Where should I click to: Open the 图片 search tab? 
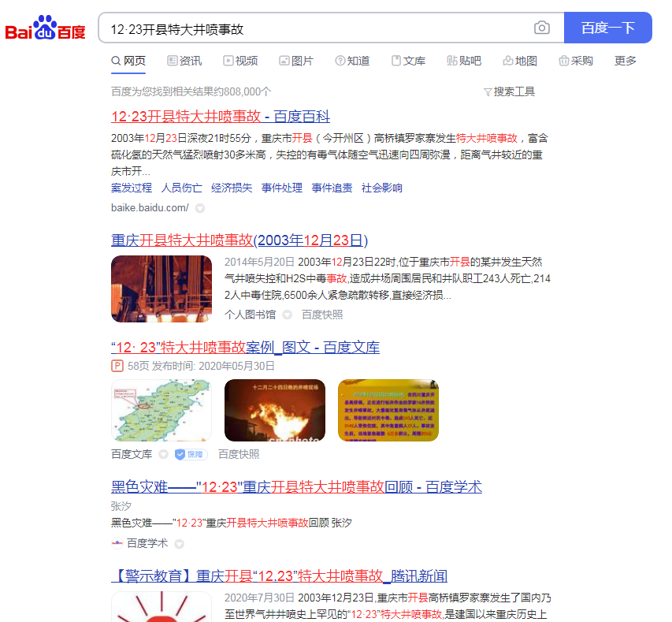(x=296, y=61)
